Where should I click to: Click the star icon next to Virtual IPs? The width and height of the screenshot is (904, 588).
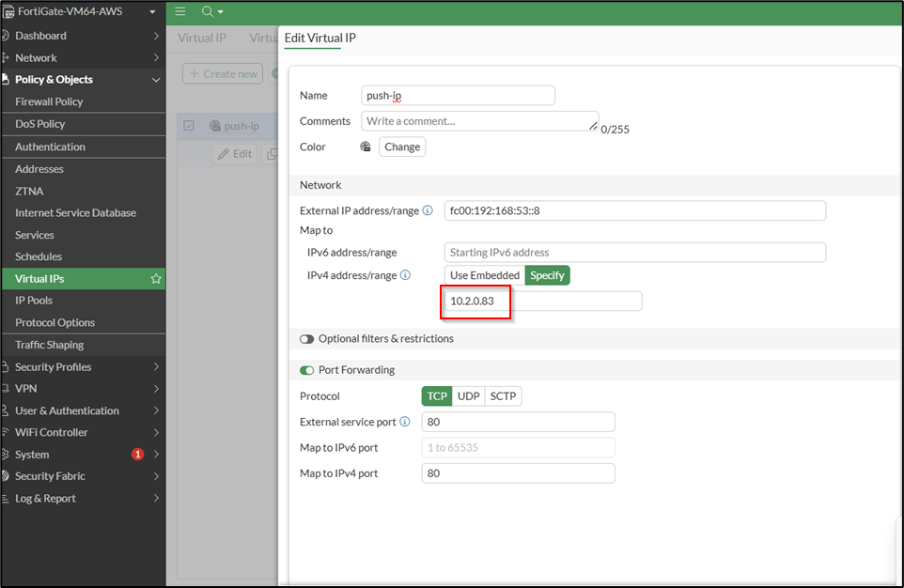point(156,278)
